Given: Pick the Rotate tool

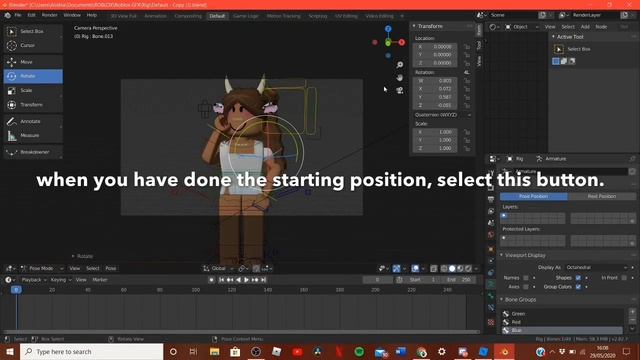Looking at the screenshot, I should (x=33, y=76).
